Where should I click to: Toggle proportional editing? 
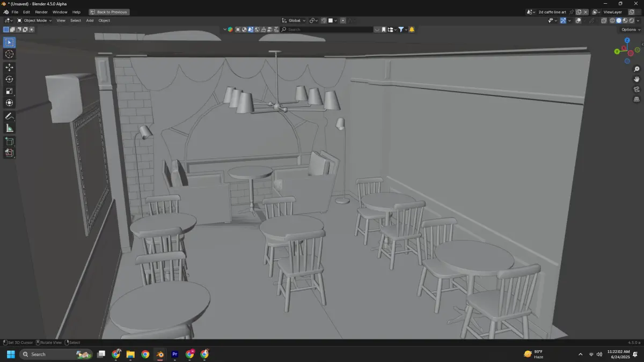click(342, 20)
